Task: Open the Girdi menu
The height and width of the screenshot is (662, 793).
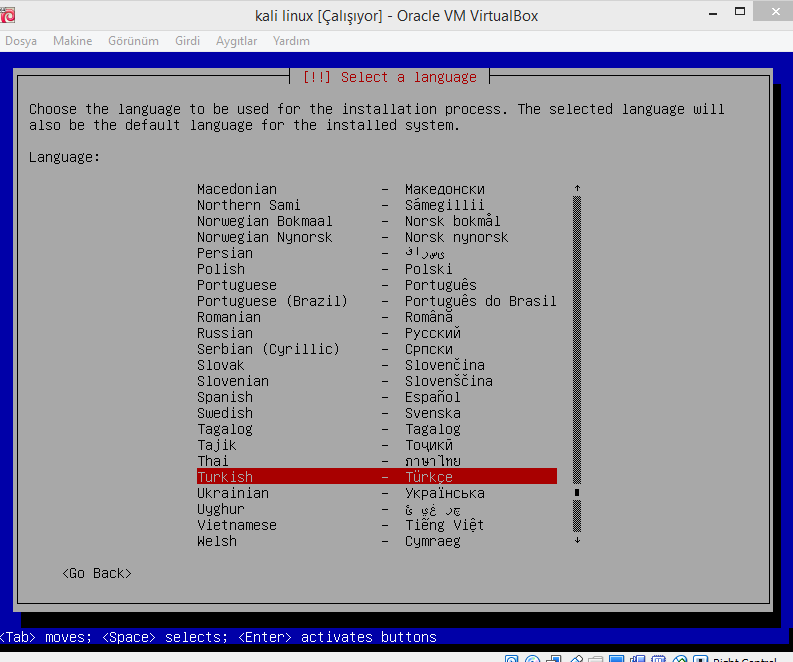Action: [187, 41]
